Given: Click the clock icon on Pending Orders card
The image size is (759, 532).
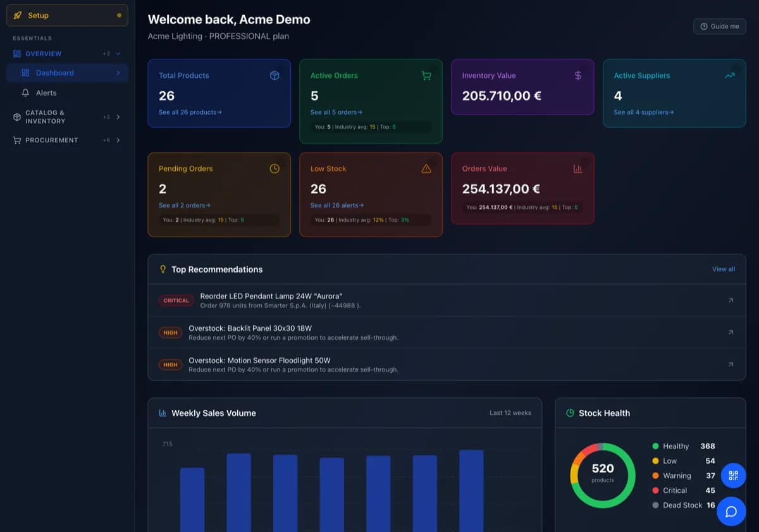Looking at the screenshot, I should (x=275, y=168).
